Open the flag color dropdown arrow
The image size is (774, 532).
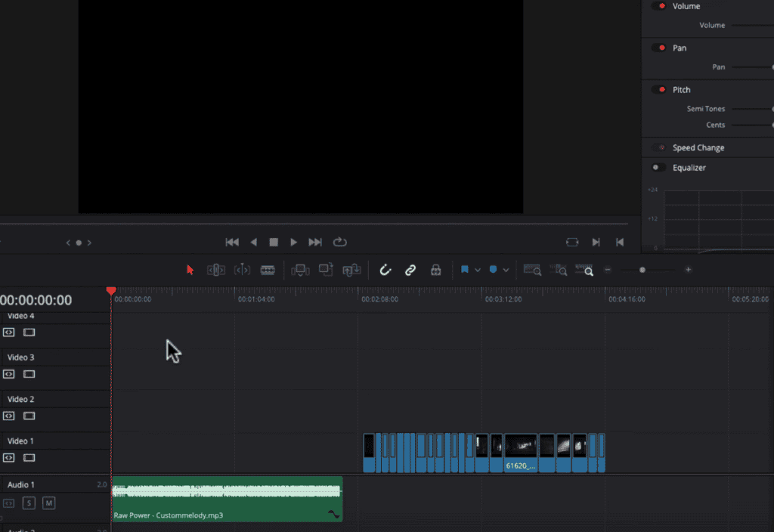click(x=478, y=270)
